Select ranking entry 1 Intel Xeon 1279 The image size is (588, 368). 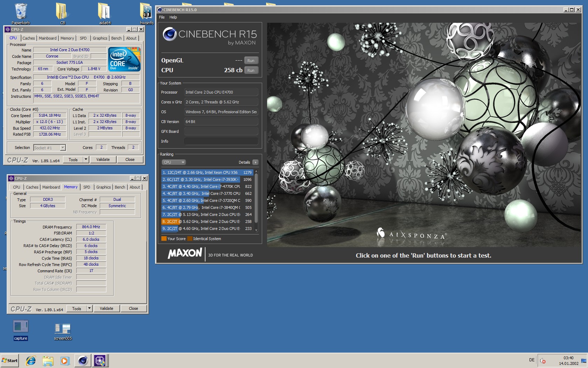[x=207, y=172]
